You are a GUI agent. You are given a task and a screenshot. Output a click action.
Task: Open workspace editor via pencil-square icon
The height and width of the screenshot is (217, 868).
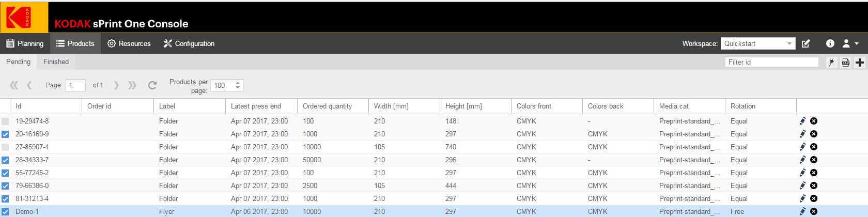click(806, 43)
